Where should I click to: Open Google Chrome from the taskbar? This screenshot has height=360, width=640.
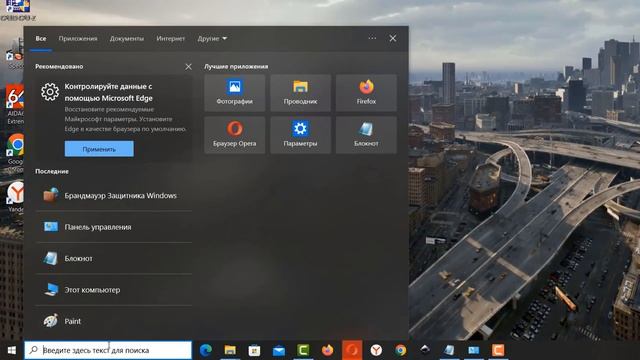coord(400,350)
